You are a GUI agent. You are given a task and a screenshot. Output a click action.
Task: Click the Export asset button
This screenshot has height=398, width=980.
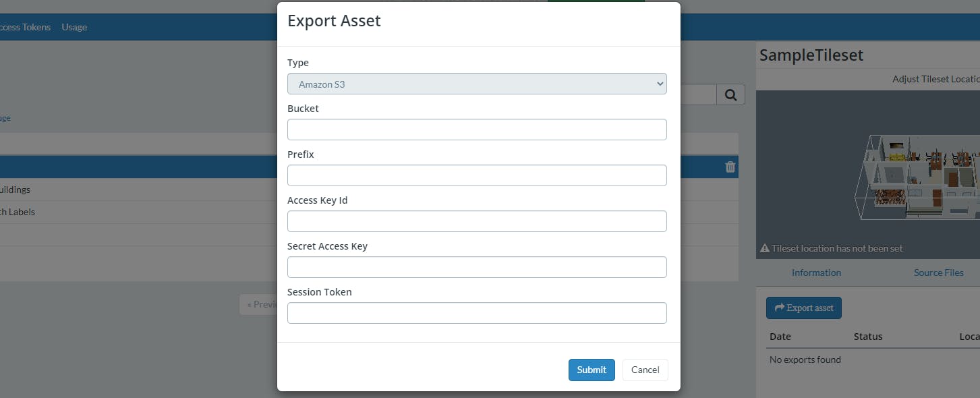tap(803, 308)
